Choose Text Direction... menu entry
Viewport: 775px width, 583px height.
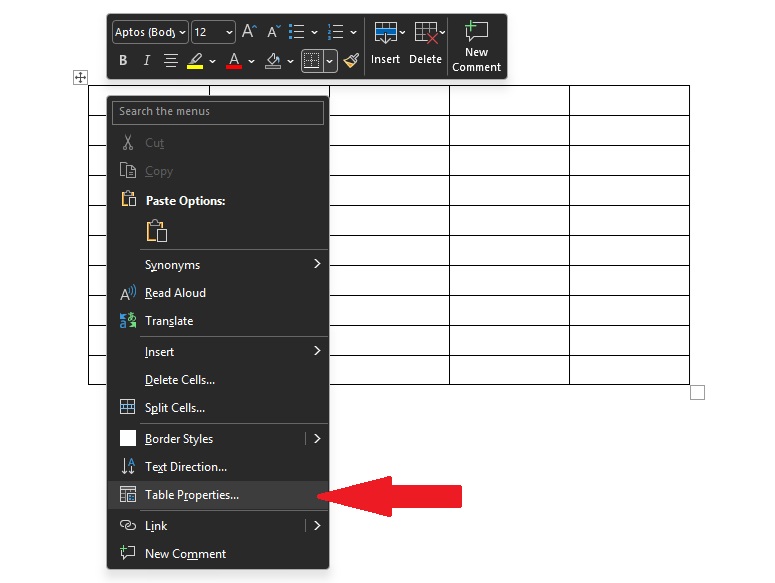coord(218,467)
